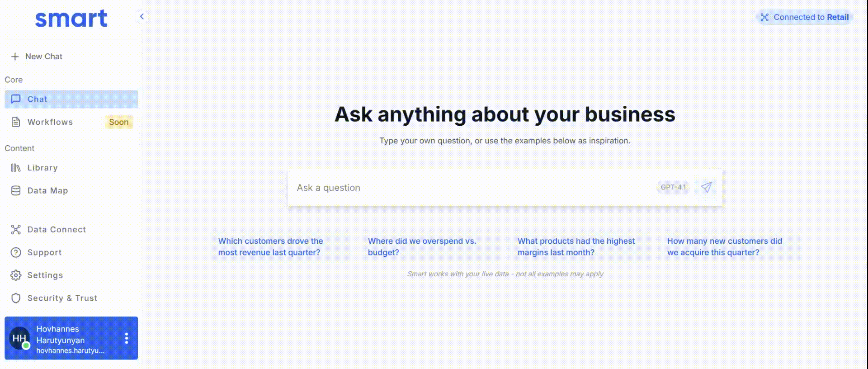Click the Ask a question input field

coord(470,188)
